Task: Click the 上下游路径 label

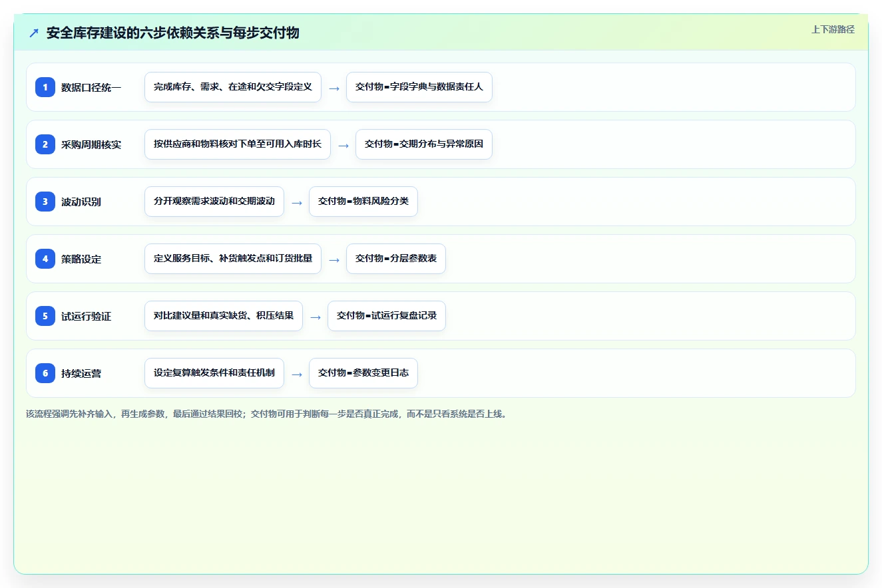Action: [833, 29]
